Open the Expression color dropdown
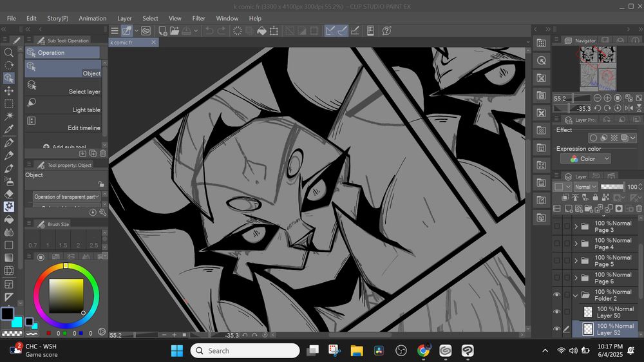644x362 pixels. click(x=585, y=159)
